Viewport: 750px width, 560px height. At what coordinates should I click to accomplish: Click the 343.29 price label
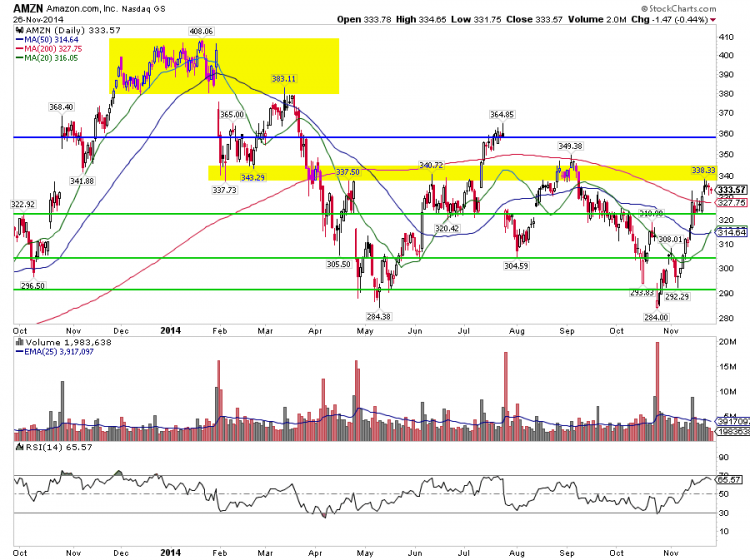(x=253, y=178)
